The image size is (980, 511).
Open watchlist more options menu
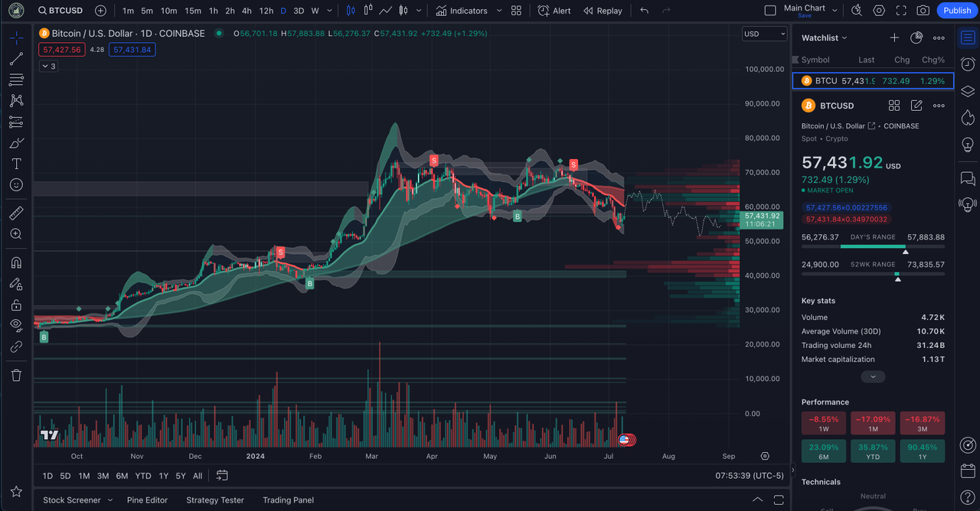pyautogui.click(x=939, y=37)
